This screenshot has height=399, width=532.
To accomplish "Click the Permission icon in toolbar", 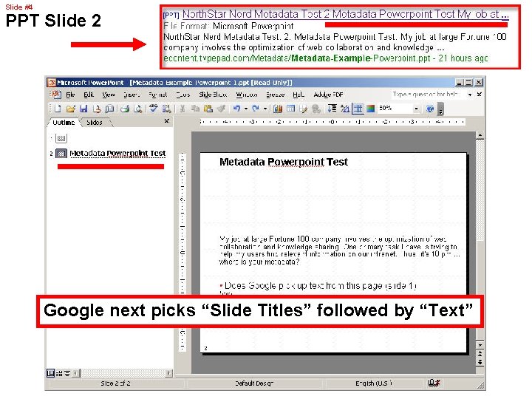I will pyautogui.click(x=97, y=109).
